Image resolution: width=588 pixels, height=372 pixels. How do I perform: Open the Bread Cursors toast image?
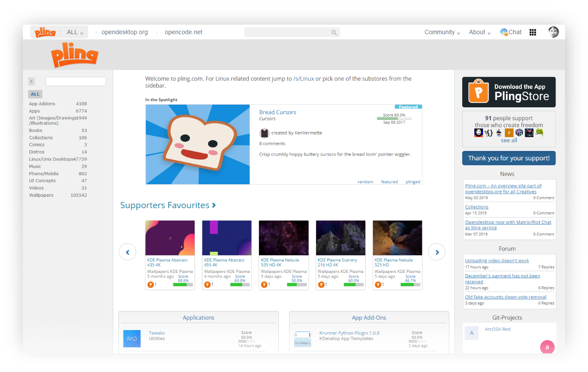[x=198, y=144]
